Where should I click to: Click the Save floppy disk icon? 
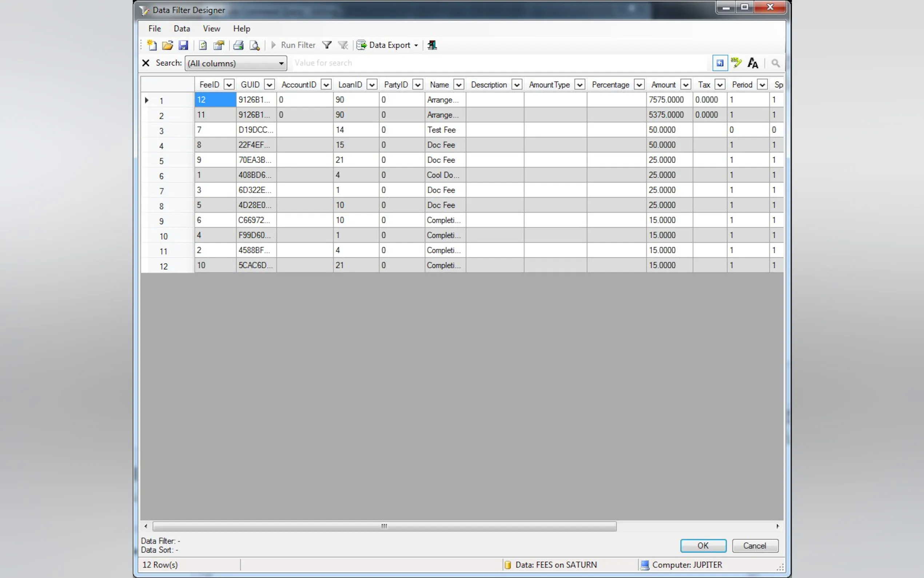(x=183, y=45)
